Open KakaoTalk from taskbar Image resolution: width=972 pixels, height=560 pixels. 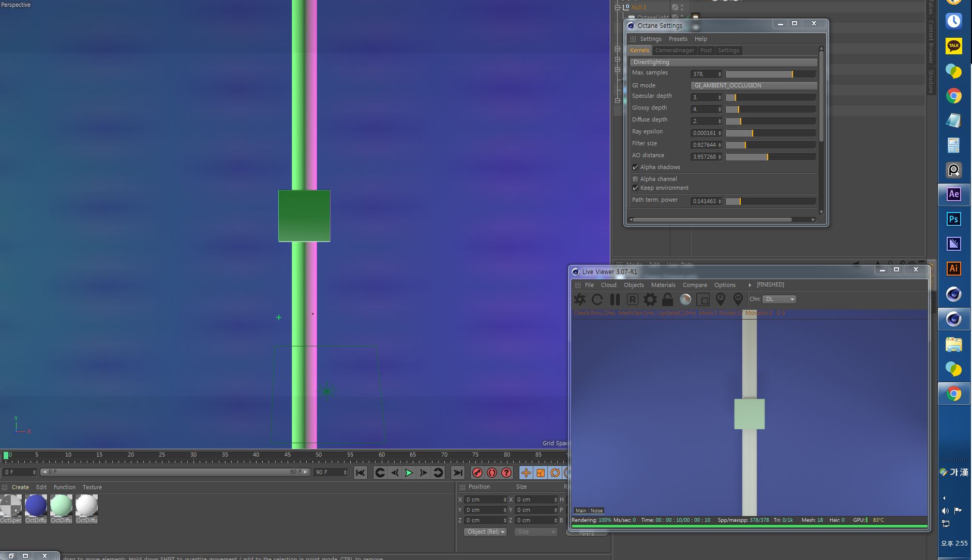coord(954,46)
